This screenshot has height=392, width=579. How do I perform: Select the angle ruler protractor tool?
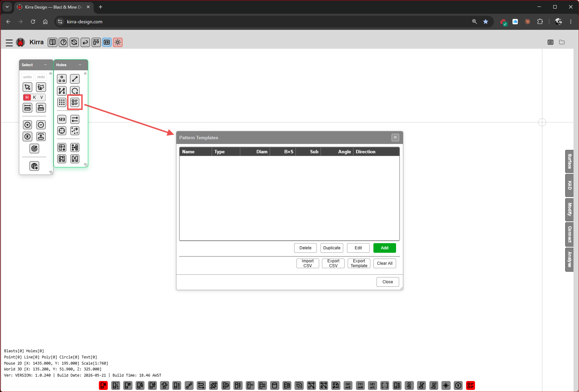(x=41, y=108)
